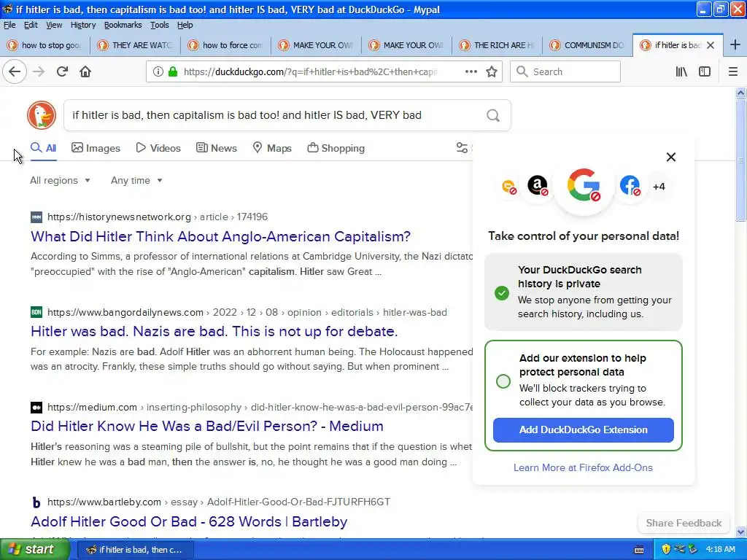Switch to 'THEY ARE WATC' tab
Image resolution: width=747 pixels, height=560 pixels.
135,44
